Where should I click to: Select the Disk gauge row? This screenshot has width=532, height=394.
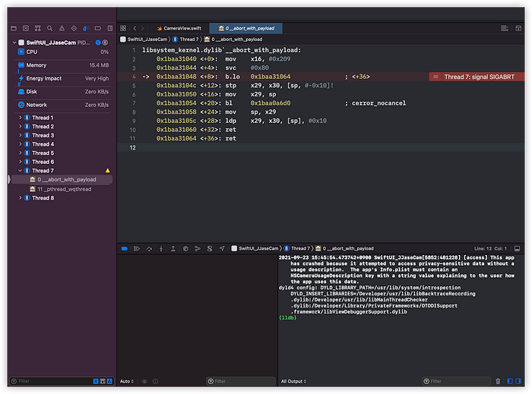[x=63, y=92]
